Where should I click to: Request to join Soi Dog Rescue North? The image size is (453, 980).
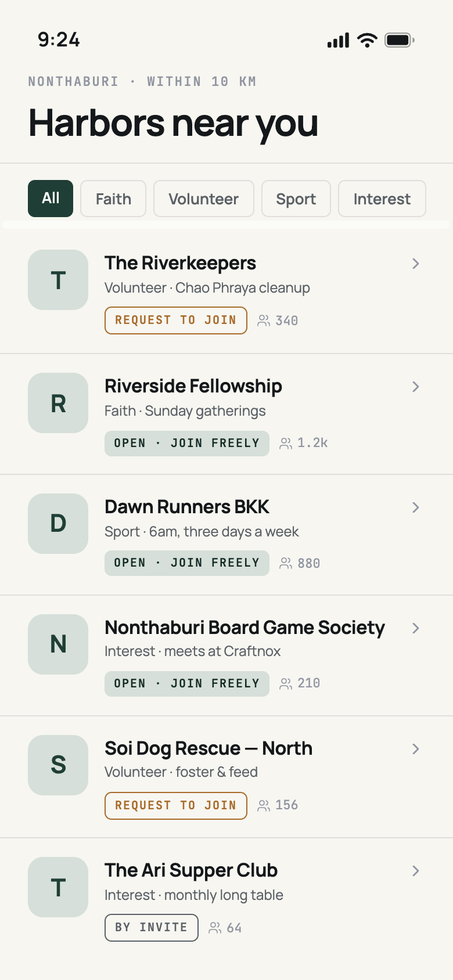coord(176,806)
